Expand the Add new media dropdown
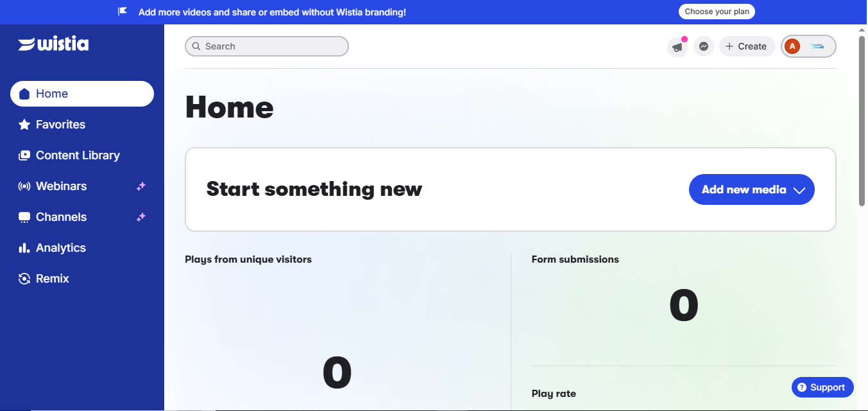The width and height of the screenshot is (868, 411). pyautogui.click(x=752, y=189)
